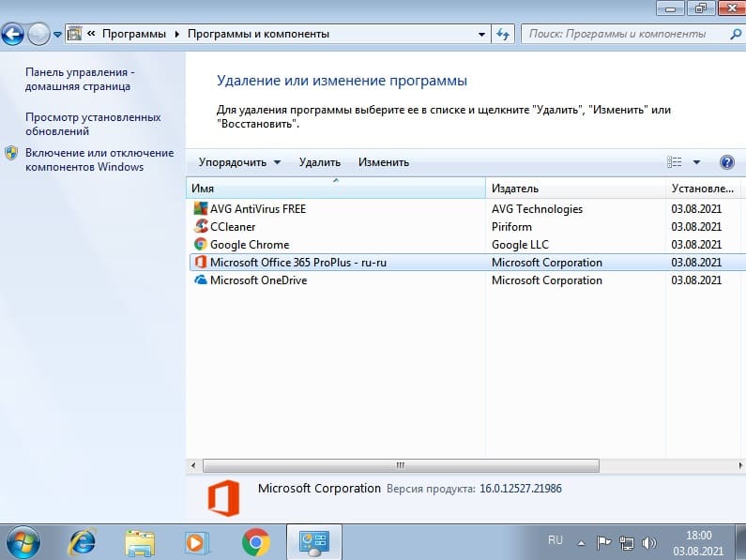Viewport: 746px width, 560px height.
Task: Show hidden tray icons arrow
Action: 581,543
